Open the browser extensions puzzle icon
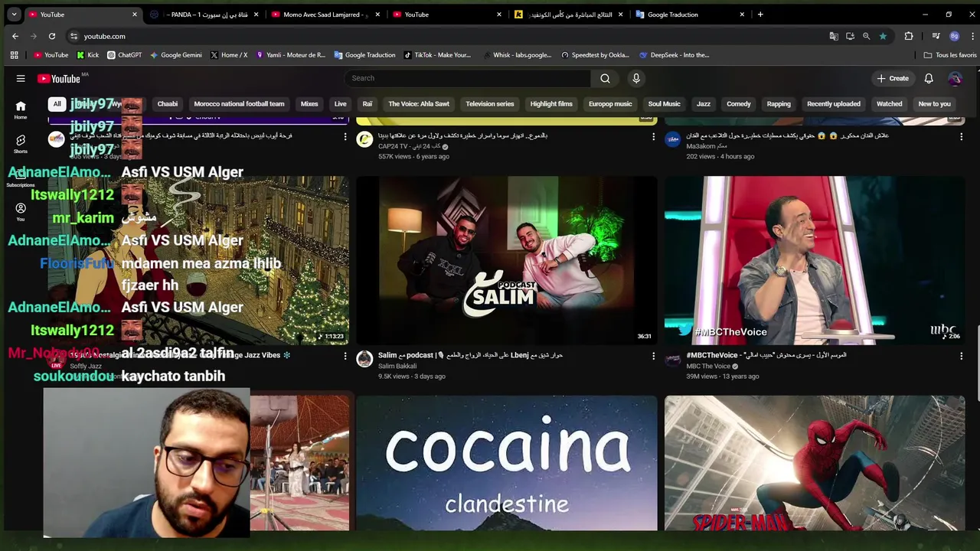Image resolution: width=980 pixels, height=551 pixels. (909, 36)
